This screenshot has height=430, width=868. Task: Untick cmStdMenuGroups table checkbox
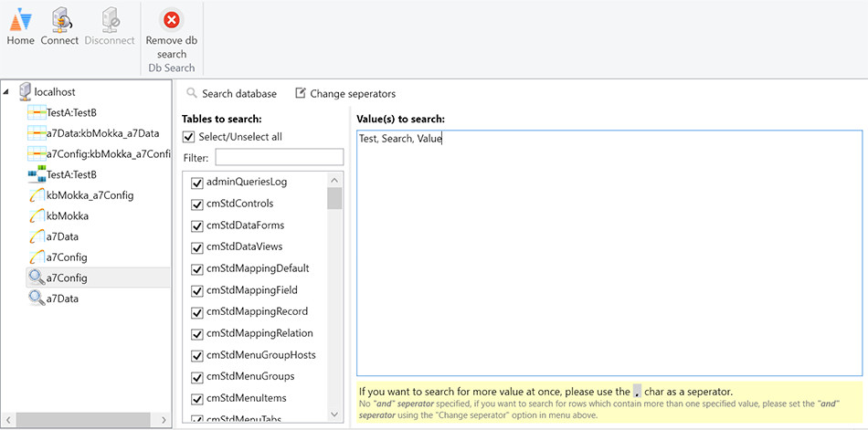pyautogui.click(x=196, y=377)
